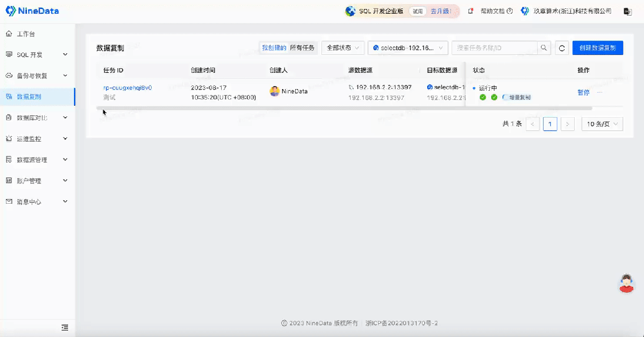This screenshot has height=337, width=644.
Task: Open the selectdb-192.16 datasource dropdown
Action: click(408, 48)
